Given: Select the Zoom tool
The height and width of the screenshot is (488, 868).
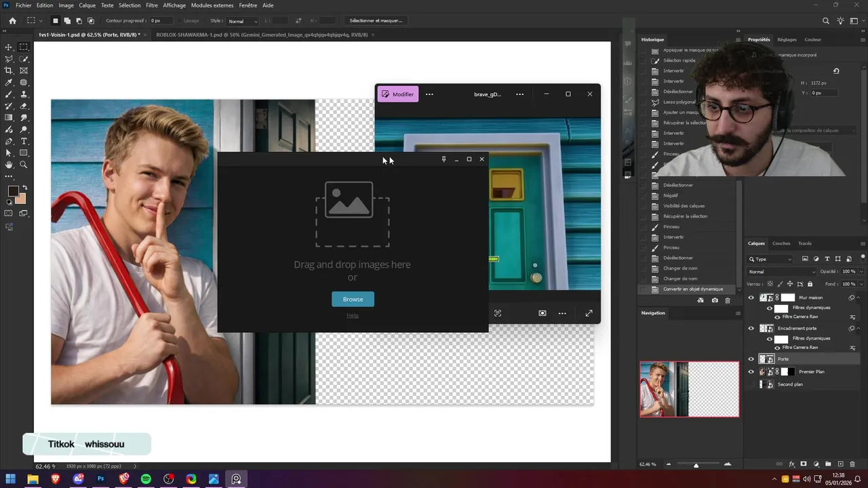Looking at the screenshot, I should [x=24, y=165].
